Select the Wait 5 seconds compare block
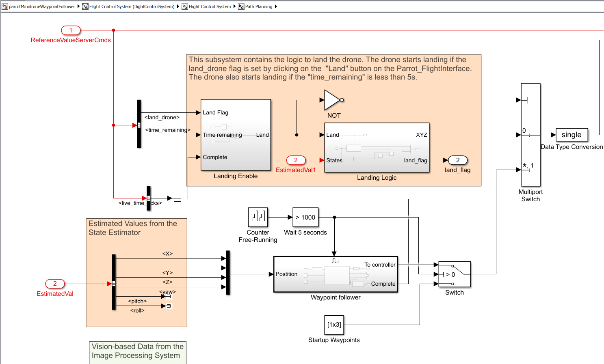This screenshot has width=604, height=364. [x=305, y=217]
